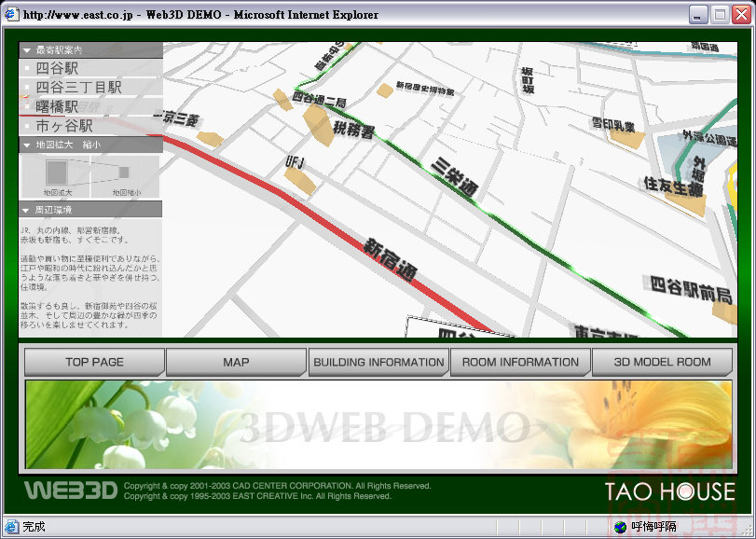Click the 新宿通 road label on map
This screenshot has width=756, height=539.
click(x=390, y=260)
